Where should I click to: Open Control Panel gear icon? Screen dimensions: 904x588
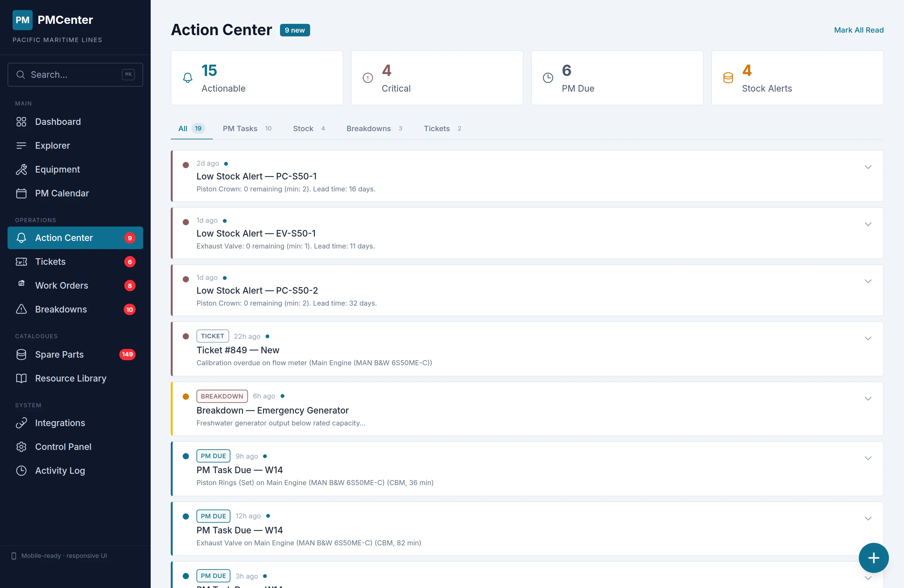pos(21,447)
